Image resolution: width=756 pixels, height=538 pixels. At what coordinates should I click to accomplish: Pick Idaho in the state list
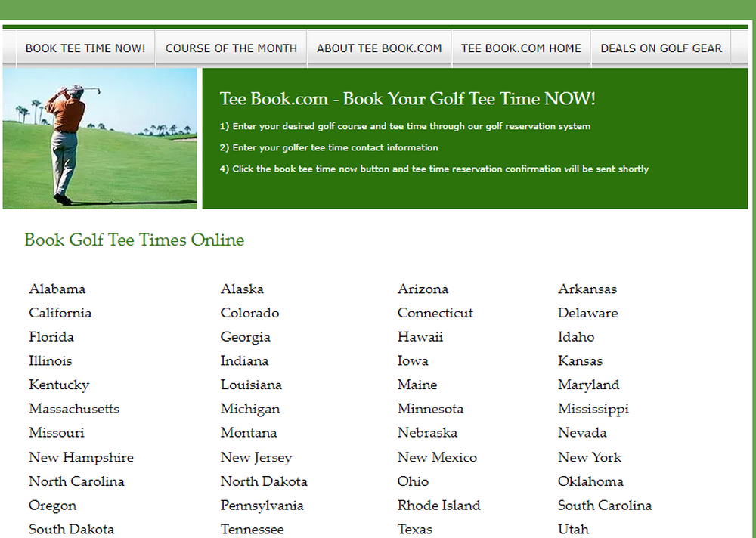576,337
